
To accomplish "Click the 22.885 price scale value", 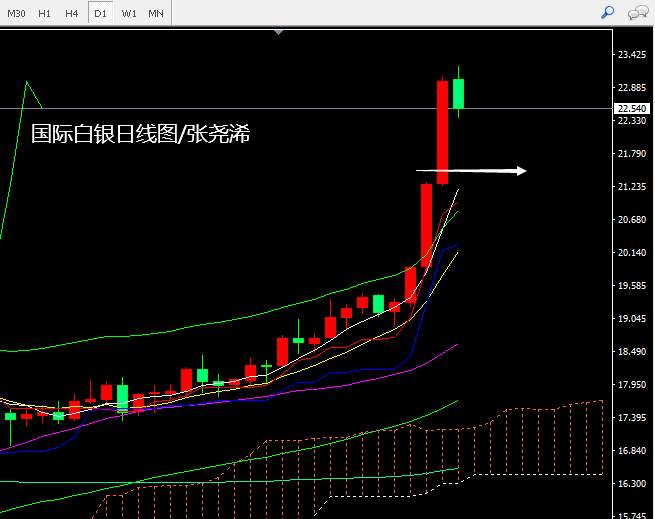I will tap(632, 88).
